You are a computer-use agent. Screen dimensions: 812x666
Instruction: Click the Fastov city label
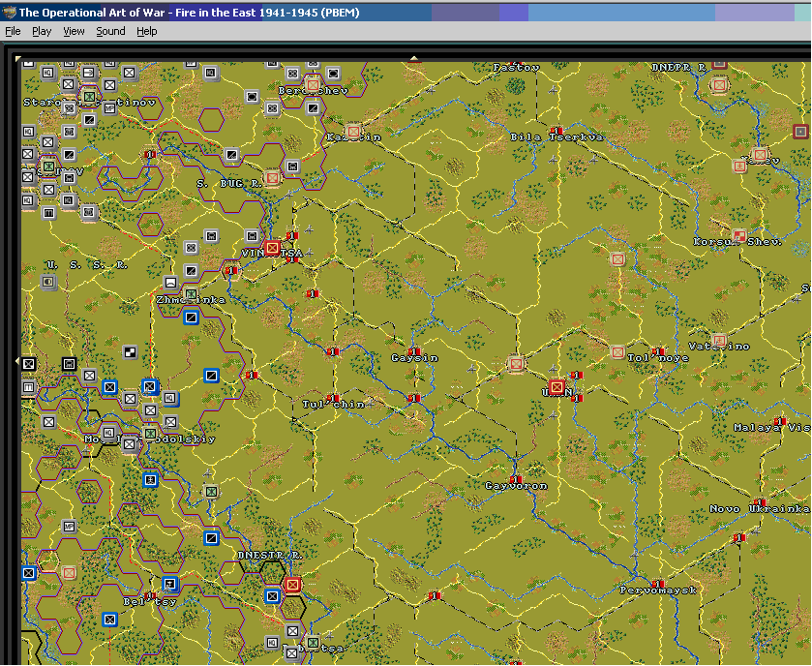pyautogui.click(x=516, y=68)
